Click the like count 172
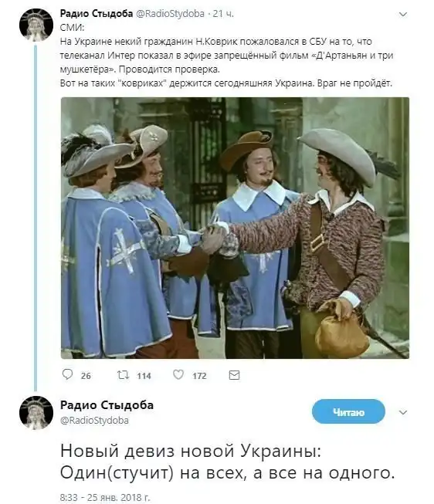 199,376
